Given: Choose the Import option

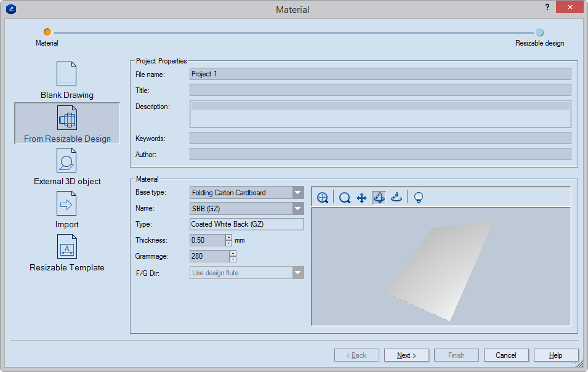Looking at the screenshot, I should [67, 209].
